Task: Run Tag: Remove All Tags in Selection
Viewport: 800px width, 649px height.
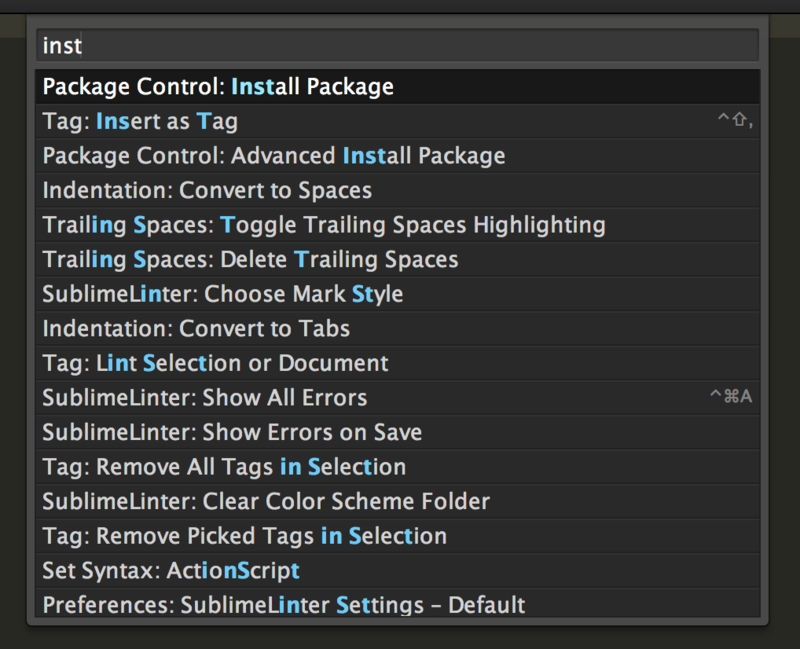Action: click(x=224, y=467)
